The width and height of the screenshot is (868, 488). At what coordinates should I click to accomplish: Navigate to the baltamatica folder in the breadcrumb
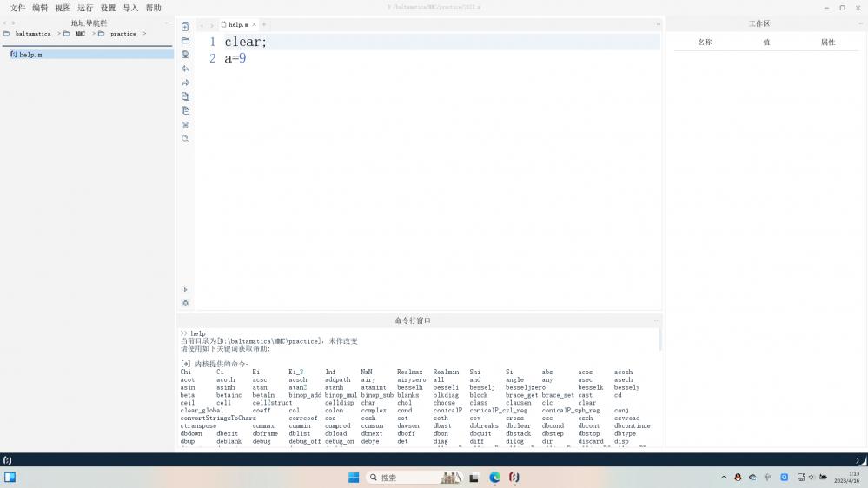pos(33,34)
